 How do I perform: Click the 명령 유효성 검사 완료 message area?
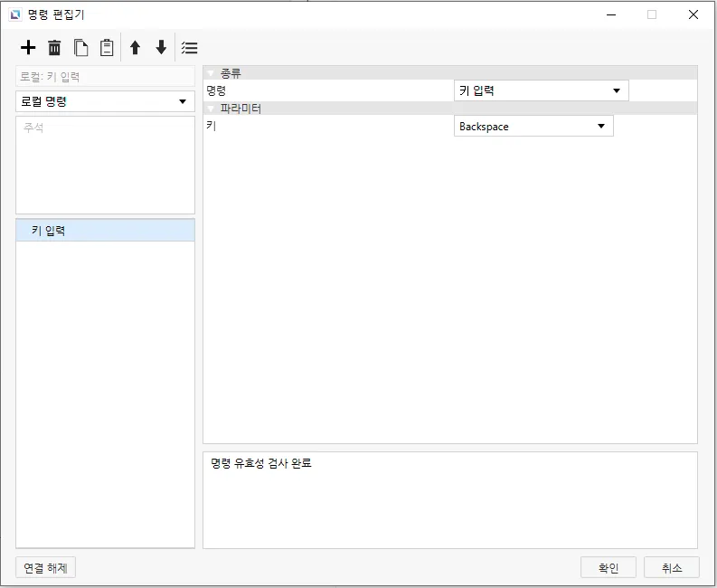click(x=449, y=499)
